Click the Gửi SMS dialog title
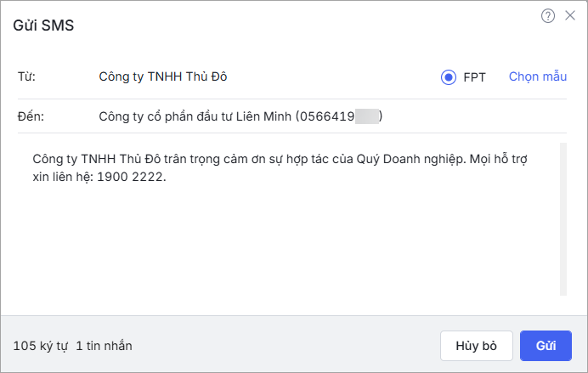Screen dimensions: 588x373 43,25
